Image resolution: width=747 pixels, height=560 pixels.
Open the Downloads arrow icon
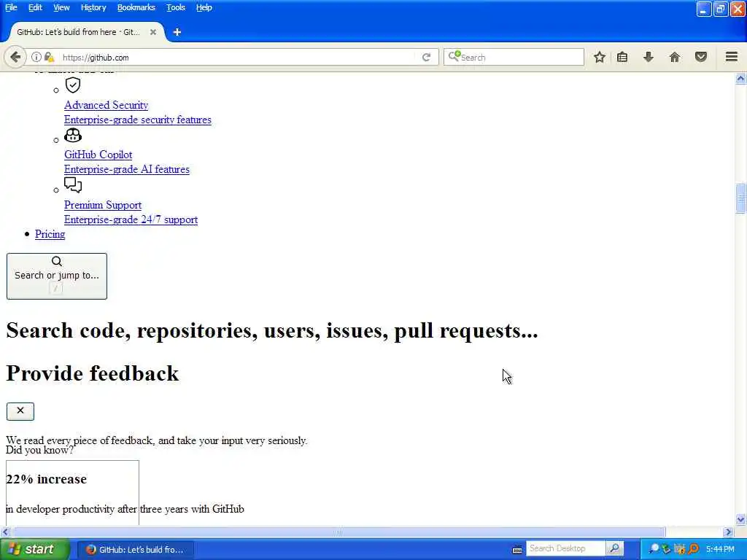click(649, 57)
